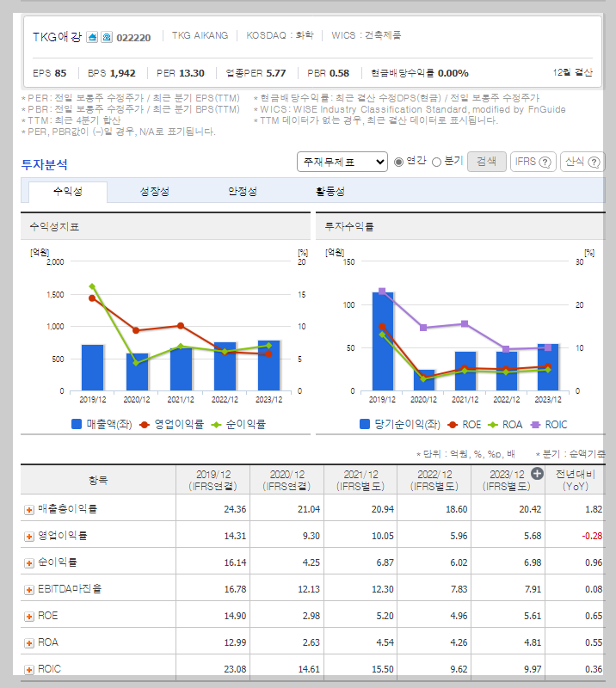Screen dimensions: 616x688
Task: Click the home icon next to TKG애강
Action: 92,37
